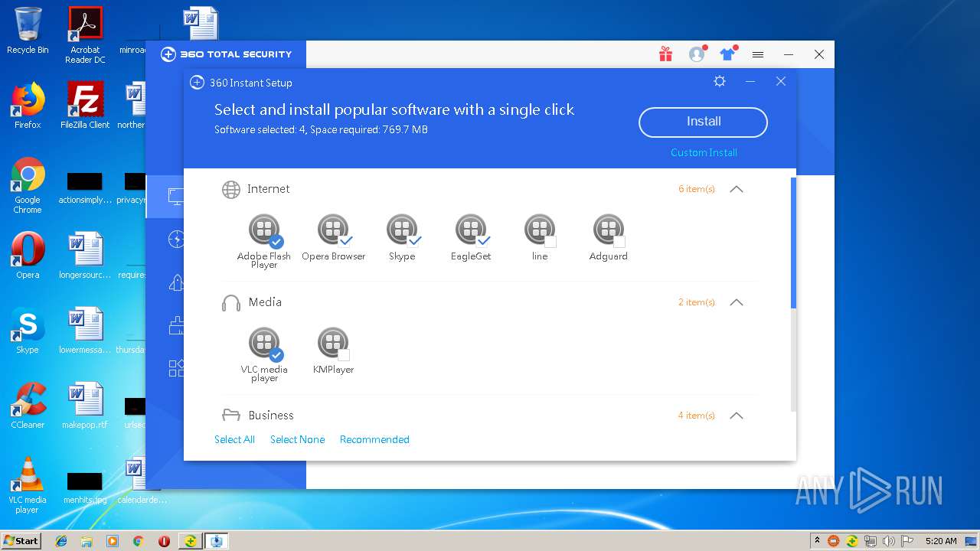This screenshot has width=980, height=551.
Task: Click the 360 Instant Setup title text
Action: [x=251, y=83]
